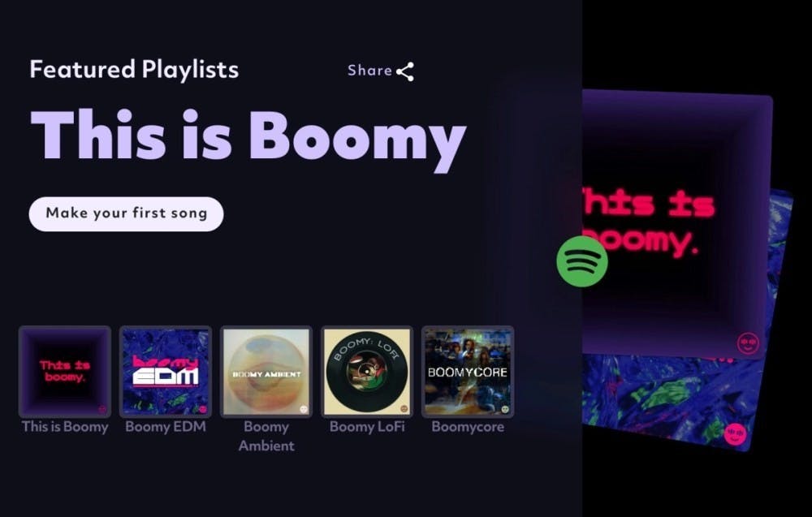This screenshot has width=812, height=517.
Task: Click the Share text label
Action: pos(369,71)
